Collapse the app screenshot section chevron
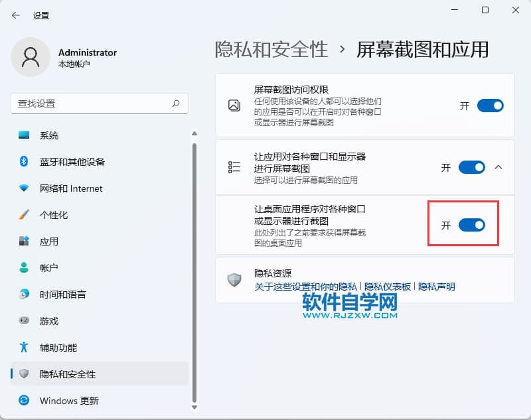The height and width of the screenshot is (420, 531). pos(499,167)
